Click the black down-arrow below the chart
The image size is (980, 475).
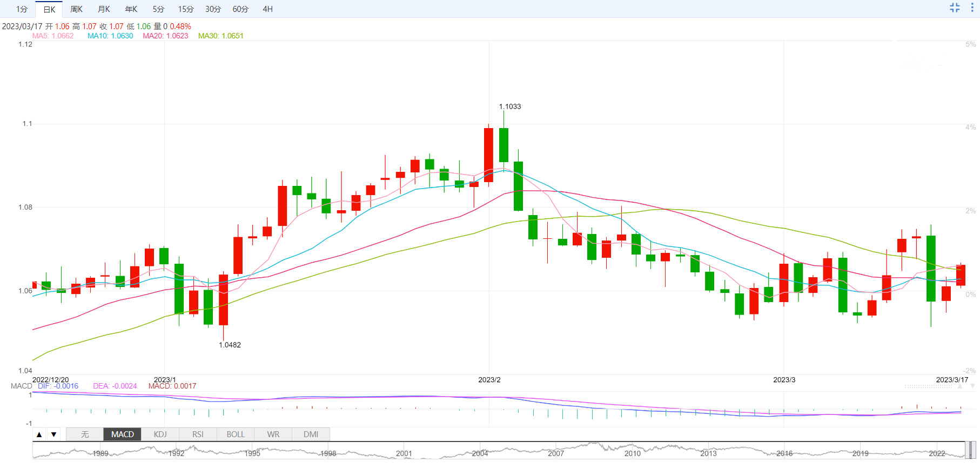pyautogui.click(x=53, y=434)
